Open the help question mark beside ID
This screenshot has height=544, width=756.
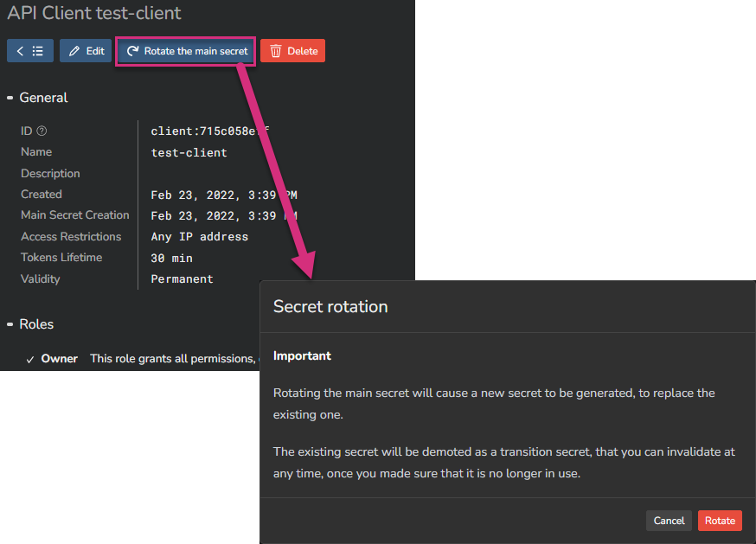point(42,131)
